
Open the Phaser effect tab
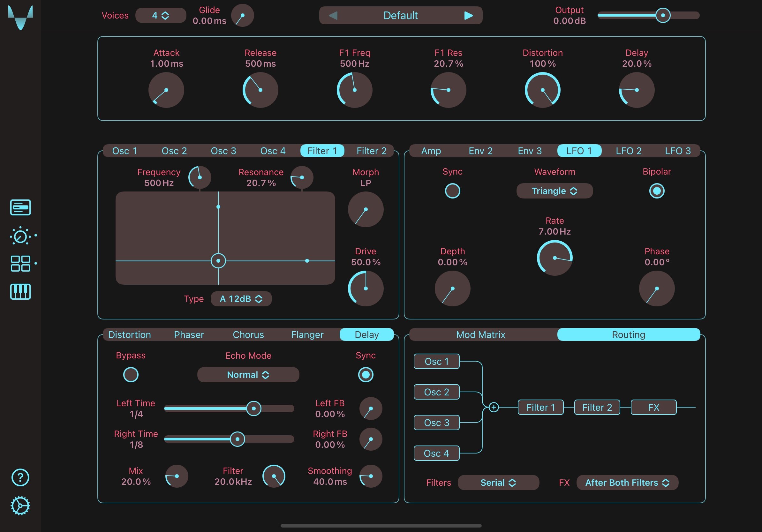pos(189,334)
